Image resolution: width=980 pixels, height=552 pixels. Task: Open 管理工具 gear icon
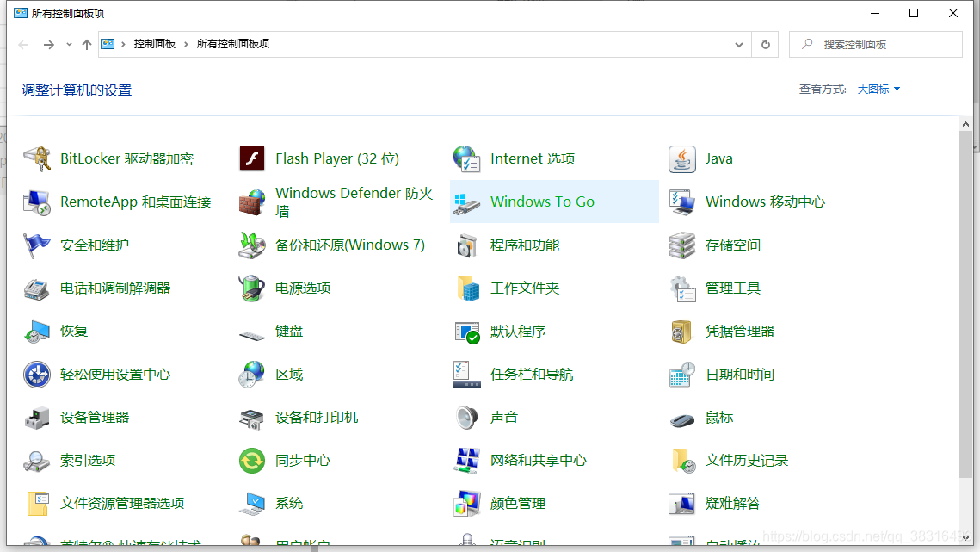pyautogui.click(x=682, y=288)
